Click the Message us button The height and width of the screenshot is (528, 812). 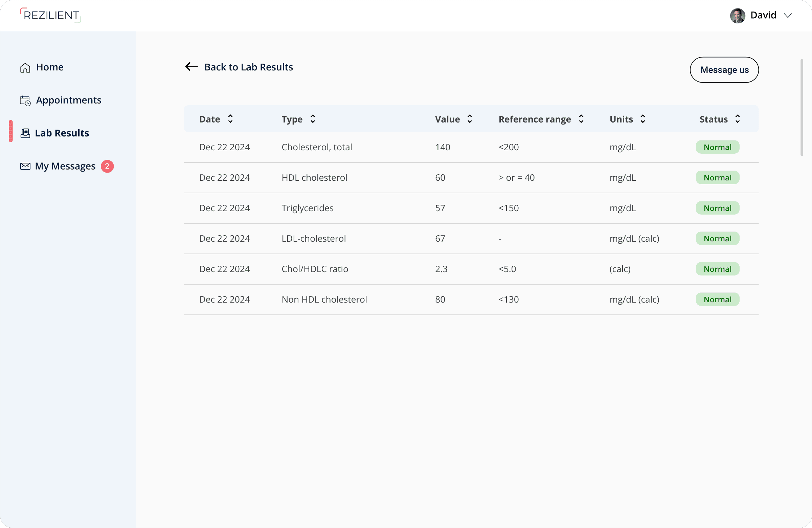[x=724, y=70]
